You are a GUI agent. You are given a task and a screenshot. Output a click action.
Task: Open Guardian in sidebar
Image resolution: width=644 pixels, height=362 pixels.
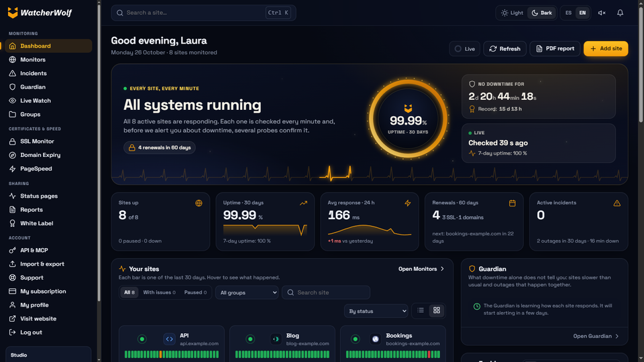pyautogui.click(x=48, y=87)
